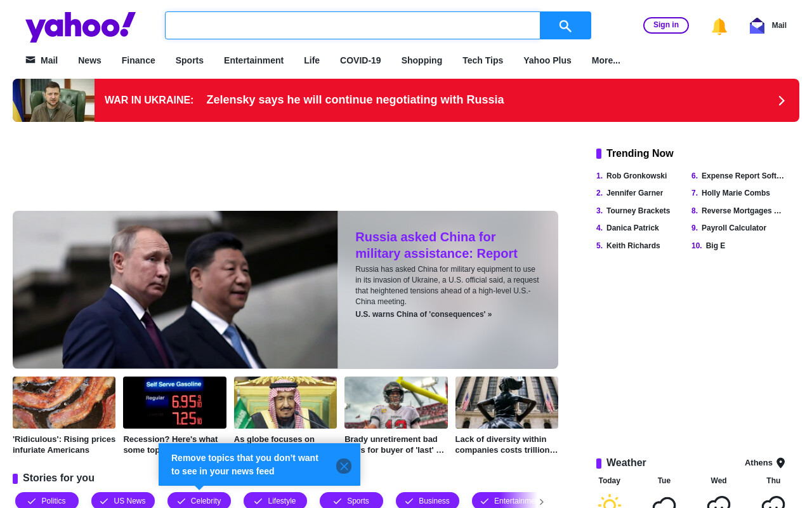Open the gasoline prices recession thumbnail

coord(174,403)
